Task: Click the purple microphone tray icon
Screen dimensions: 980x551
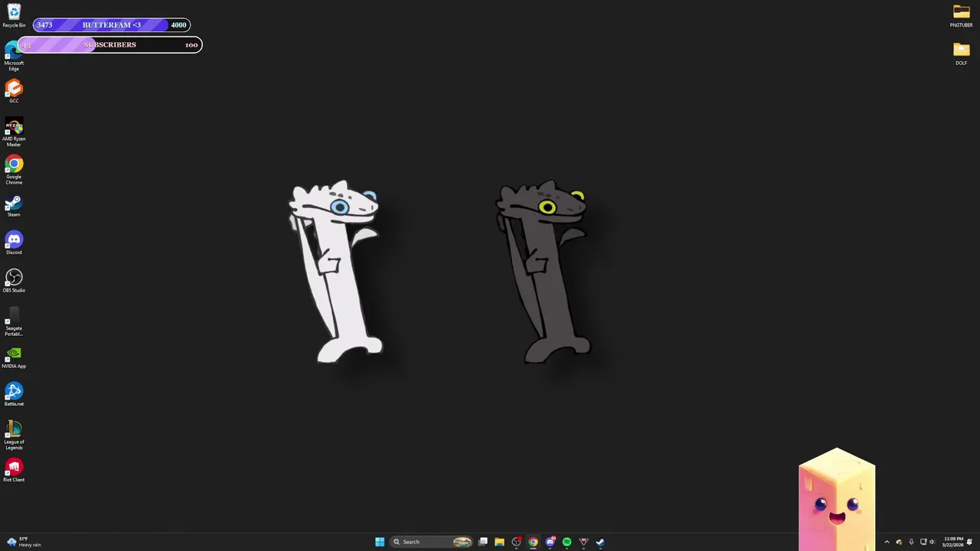Action: click(911, 542)
